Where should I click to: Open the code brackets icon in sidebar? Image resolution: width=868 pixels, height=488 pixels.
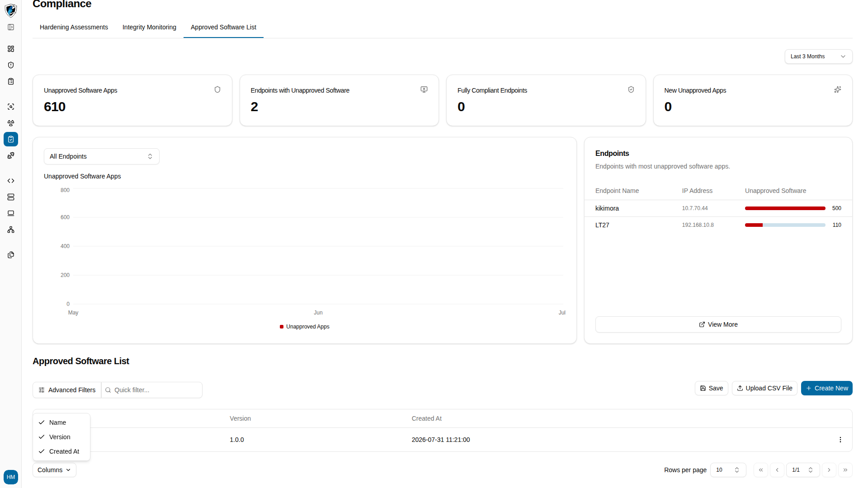click(x=11, y=181)
